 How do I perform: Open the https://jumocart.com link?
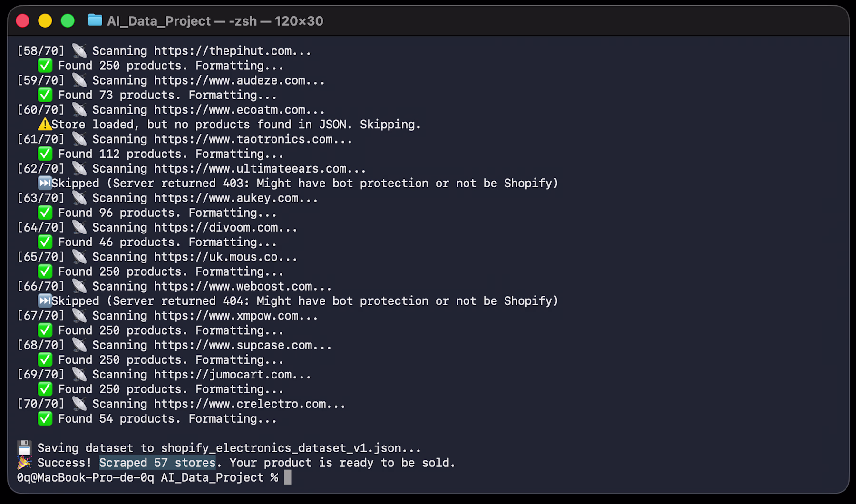pyautogui.click(x=223, y=374)
